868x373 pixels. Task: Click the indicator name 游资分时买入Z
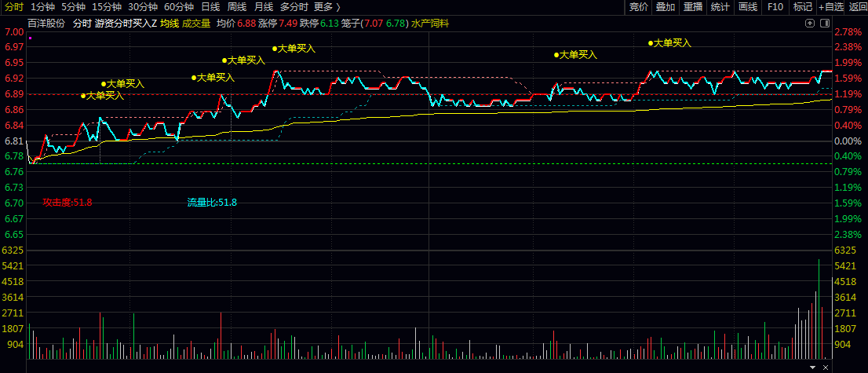click(126, 24)
